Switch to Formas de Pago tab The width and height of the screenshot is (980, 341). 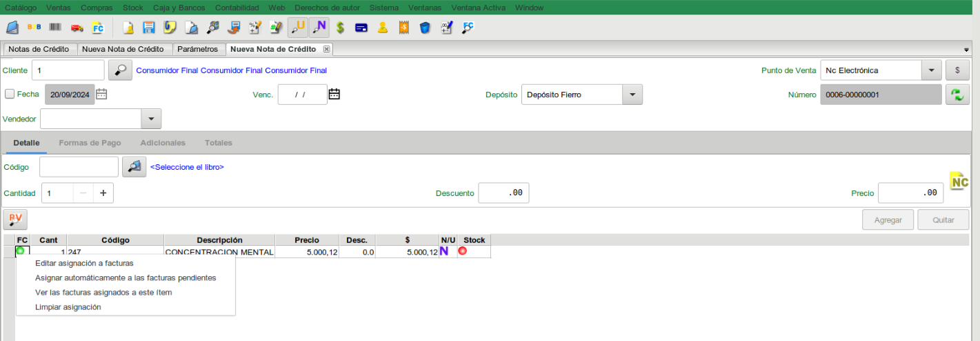click(90, 143)
